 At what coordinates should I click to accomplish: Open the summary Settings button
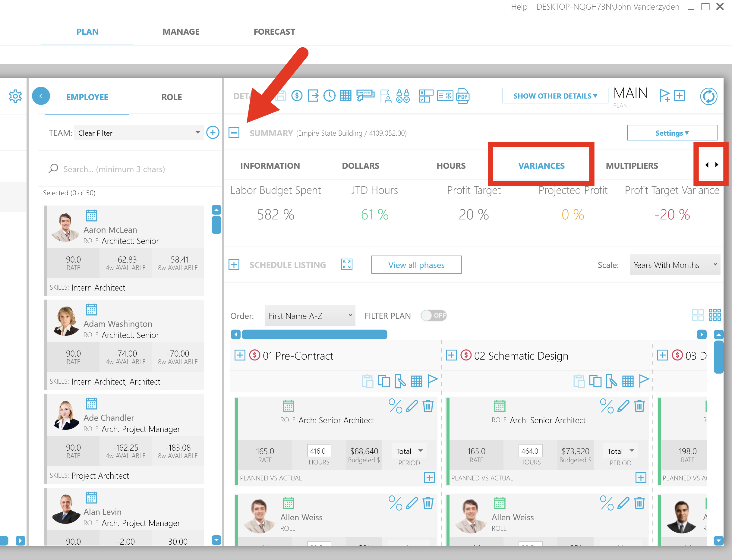pyautogui.click(x=672, y=133)
